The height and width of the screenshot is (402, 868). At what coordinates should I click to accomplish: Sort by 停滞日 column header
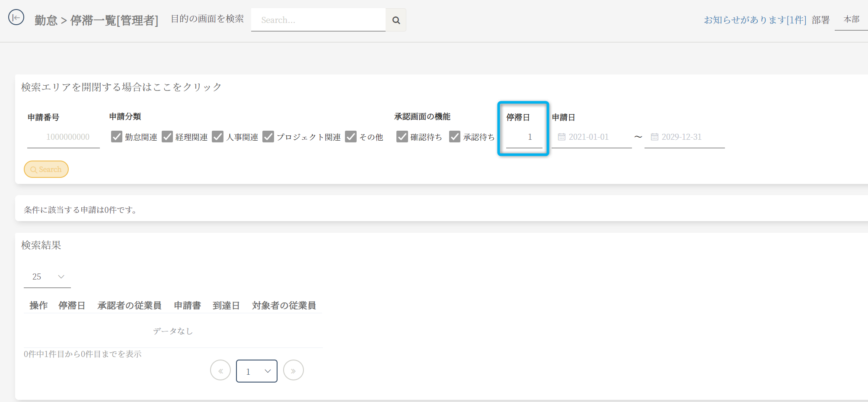[x=72, y=306]
